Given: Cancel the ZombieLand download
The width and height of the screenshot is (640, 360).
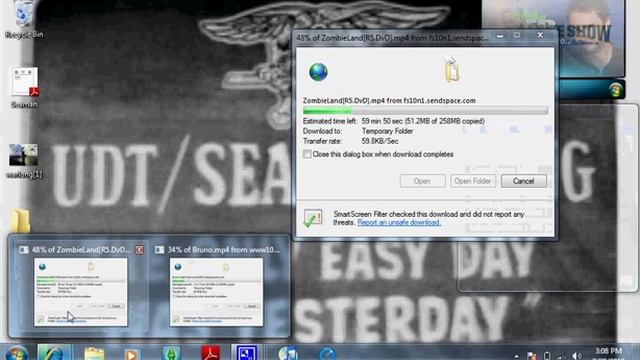Looking at the screenshot, I should coord(523,181).
